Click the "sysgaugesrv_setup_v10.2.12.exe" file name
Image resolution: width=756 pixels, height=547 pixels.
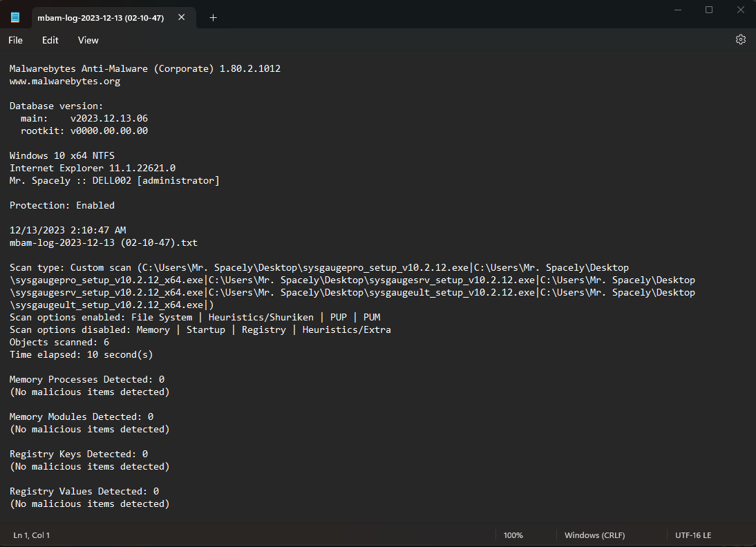(452, 280)
